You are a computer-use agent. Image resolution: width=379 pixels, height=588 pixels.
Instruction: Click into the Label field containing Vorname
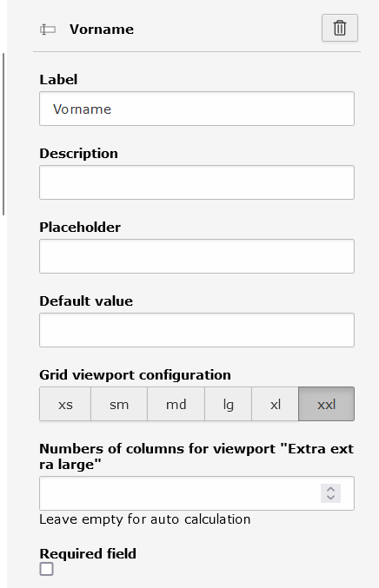[196, 109]
